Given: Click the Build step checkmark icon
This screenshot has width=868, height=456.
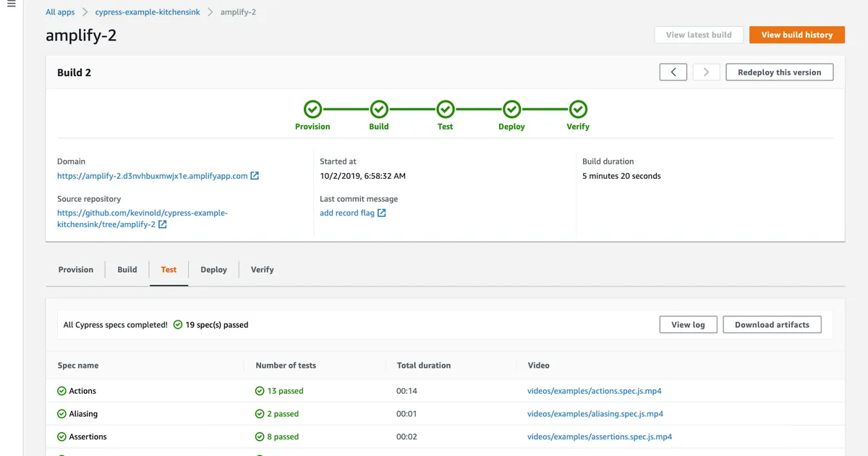Looking at the screenshot, I should click(379, 109).
